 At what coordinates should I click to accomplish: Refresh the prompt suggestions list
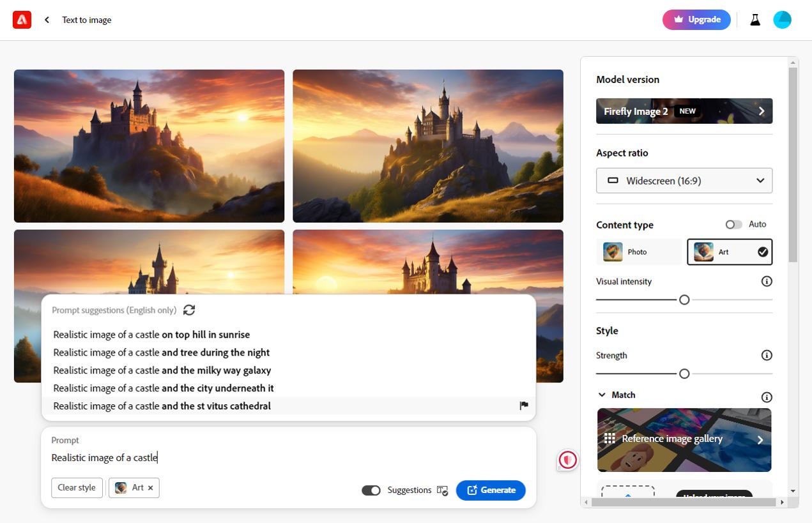189,310
